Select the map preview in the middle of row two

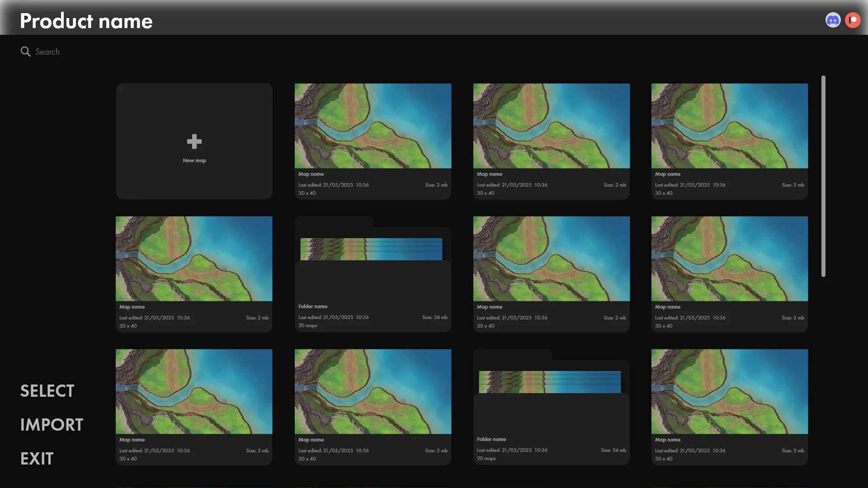coord(551,258)
